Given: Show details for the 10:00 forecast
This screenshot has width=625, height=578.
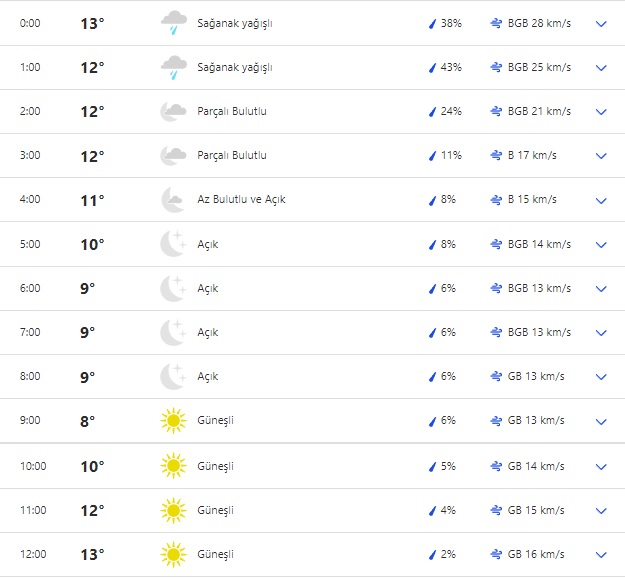Looking at the screenshot, I should [x=601, y=466].
